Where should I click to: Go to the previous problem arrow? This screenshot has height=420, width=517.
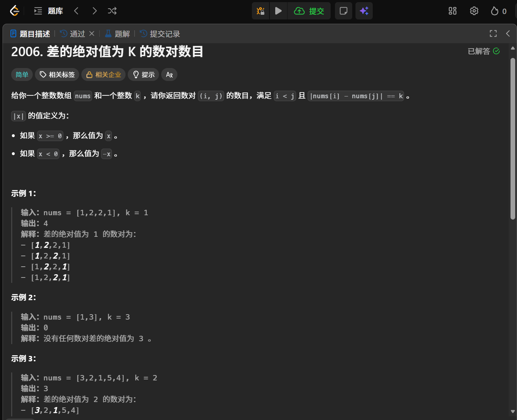(76, 11)
